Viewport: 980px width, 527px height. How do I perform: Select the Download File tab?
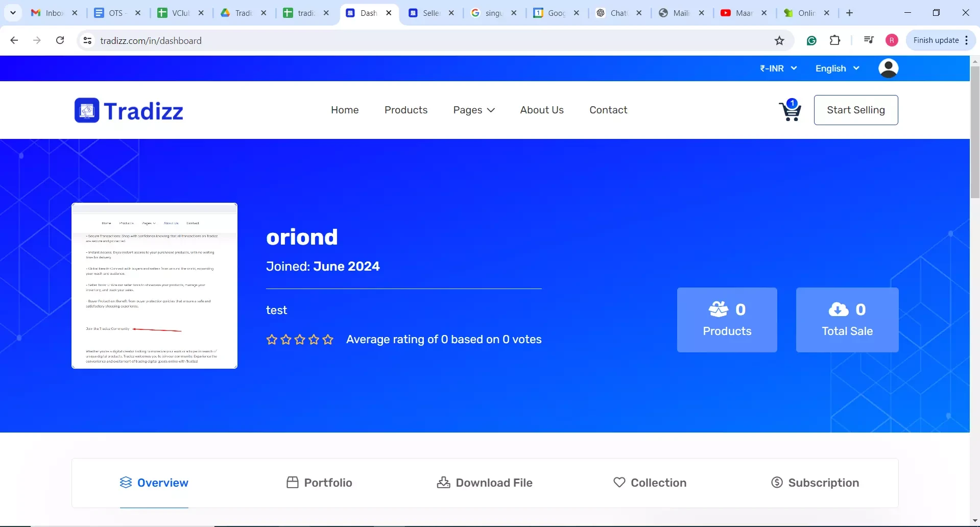(485, 483)
